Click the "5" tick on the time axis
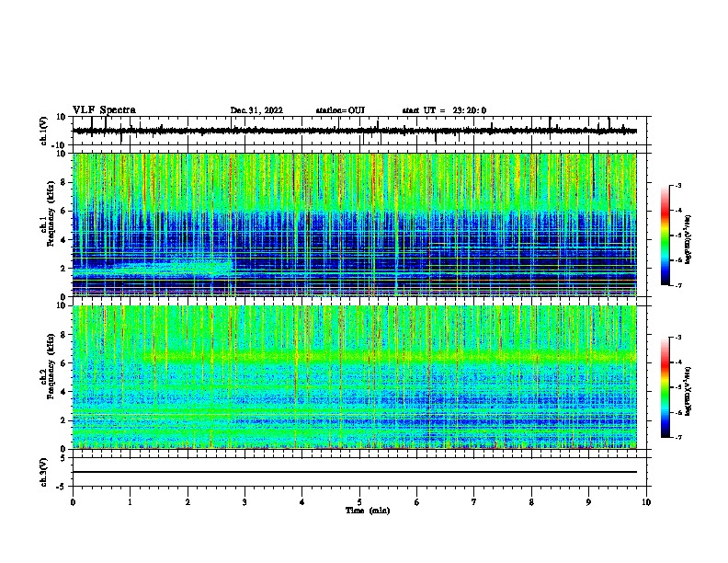The height and width of the screenshot is (563, 728). tap(359, 502)
